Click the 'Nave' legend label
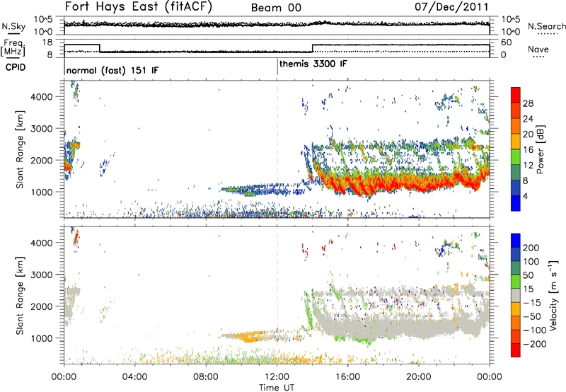Viewport: 566px width, 392px height. click(x=538, y=49)
